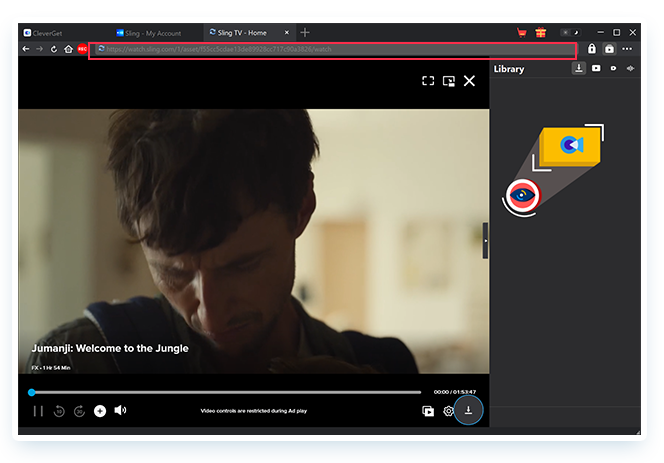Click the Jumanji: Welcome to the Jungle title

point(110,348)
